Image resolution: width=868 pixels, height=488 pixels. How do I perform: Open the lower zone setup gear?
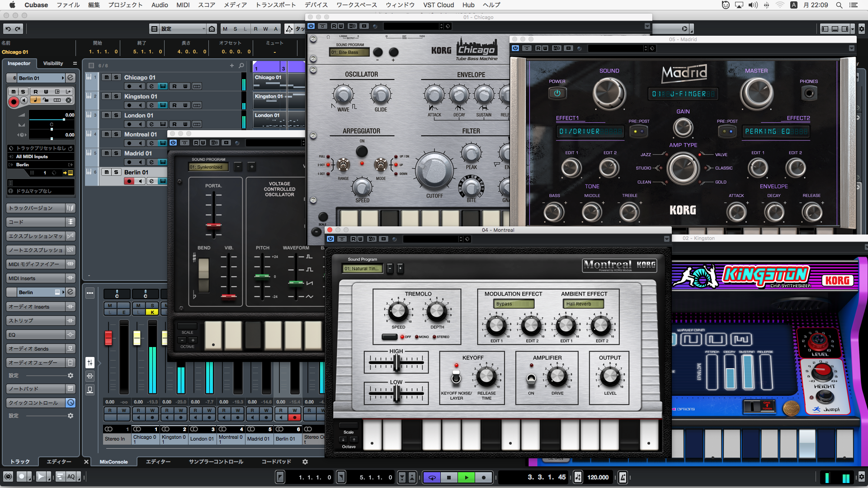[x=305, y=462]
